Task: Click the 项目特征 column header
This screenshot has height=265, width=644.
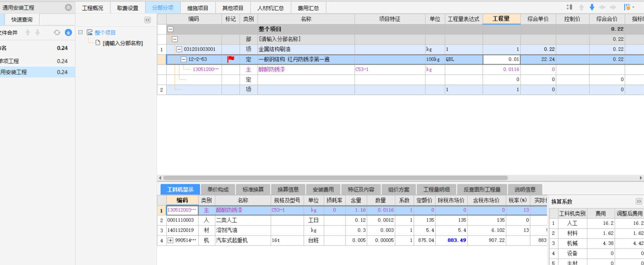Action: (390, 19)
